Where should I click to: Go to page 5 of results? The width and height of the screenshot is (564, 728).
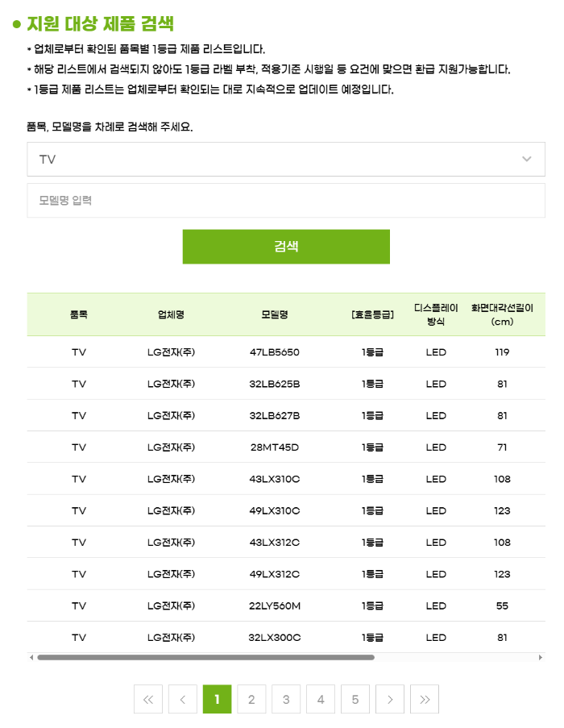[355, 699]
